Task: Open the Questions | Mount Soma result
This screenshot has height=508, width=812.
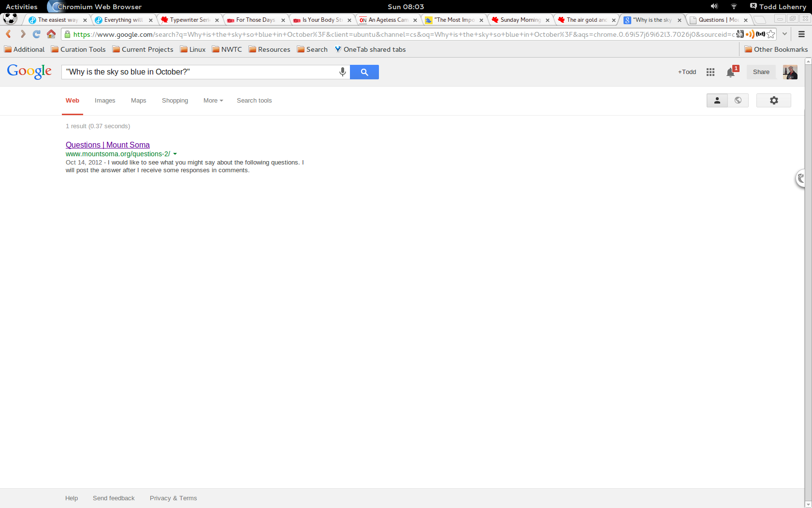Action: tap(107, 145)
